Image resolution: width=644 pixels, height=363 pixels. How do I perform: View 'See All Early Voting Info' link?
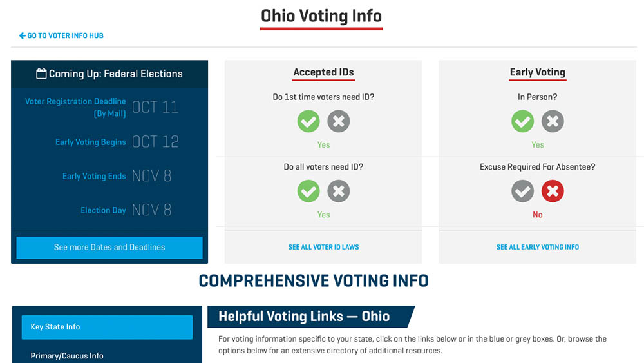537,247
